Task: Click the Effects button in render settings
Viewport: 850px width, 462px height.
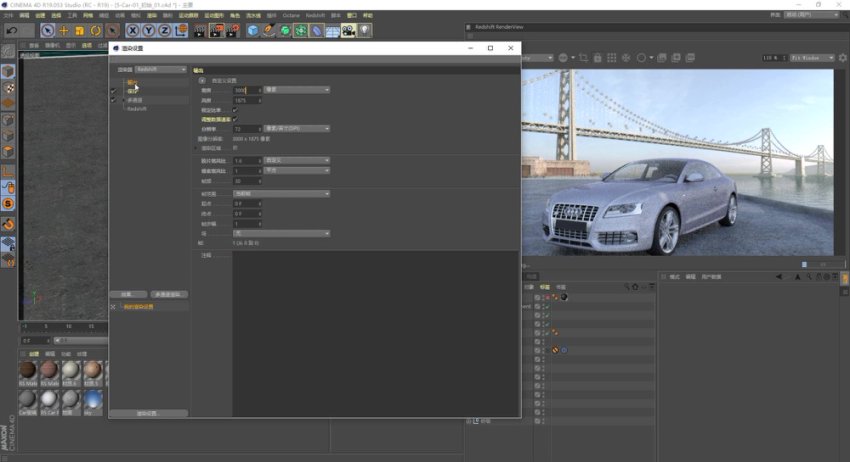Action: 128,294
